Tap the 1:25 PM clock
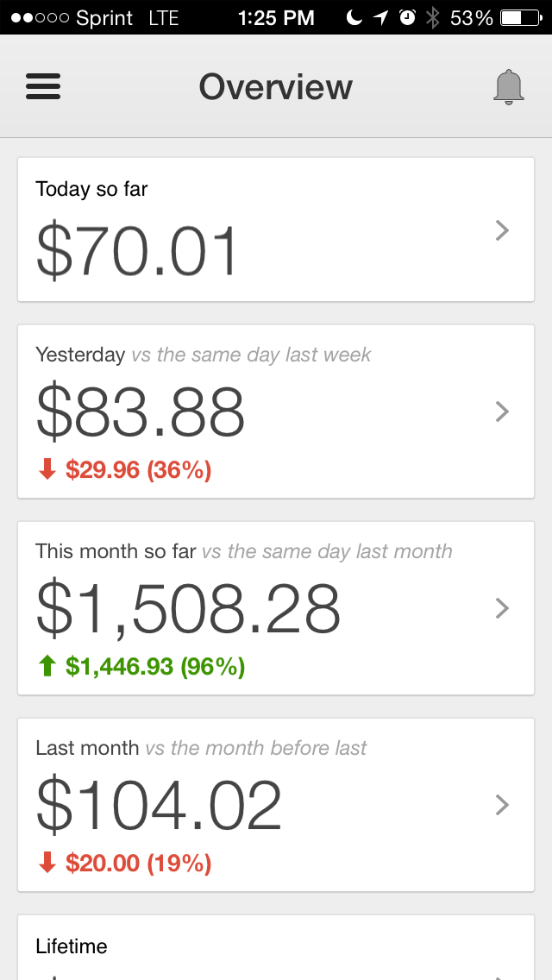Screen dimensions: 552x980 276,17
